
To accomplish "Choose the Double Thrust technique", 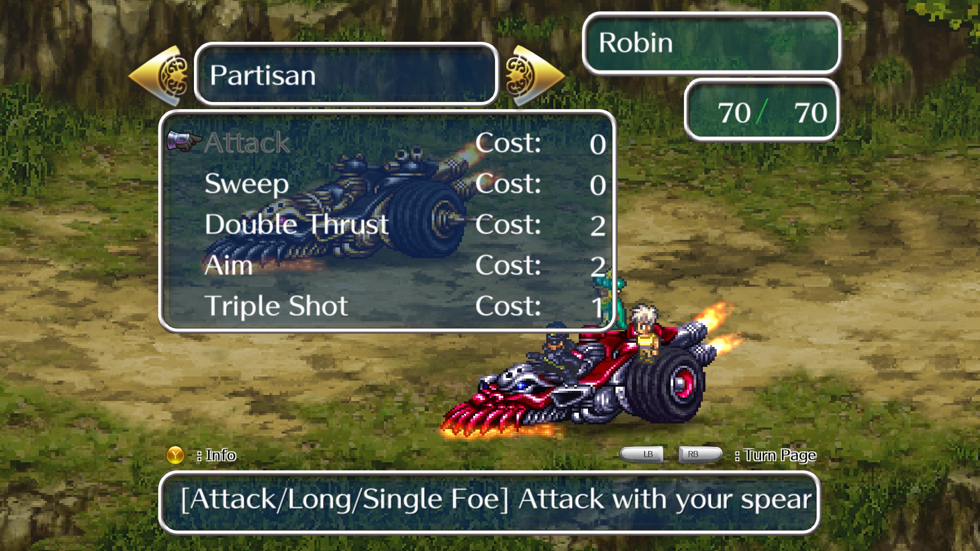I will pos(388,224).
